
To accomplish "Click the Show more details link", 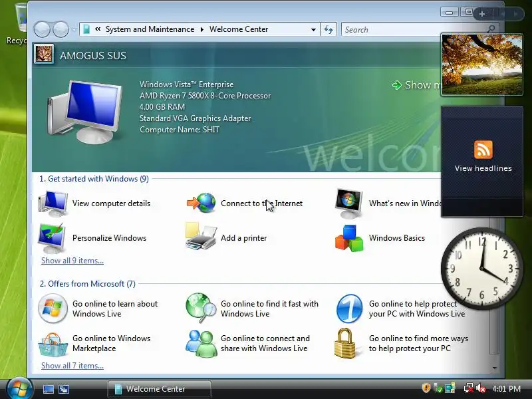I will click(417, 85).
